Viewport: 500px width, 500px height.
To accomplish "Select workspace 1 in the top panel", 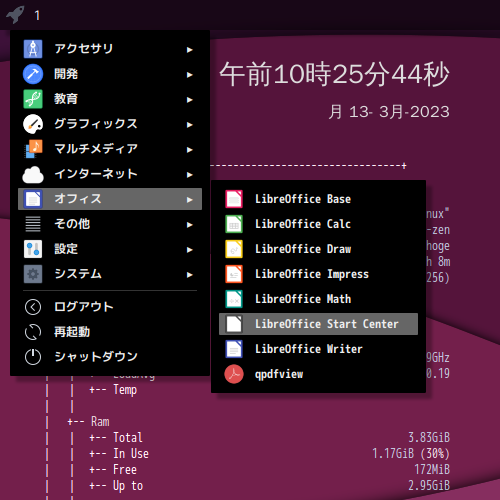I will pyautogui.click(x=37, y=15).
